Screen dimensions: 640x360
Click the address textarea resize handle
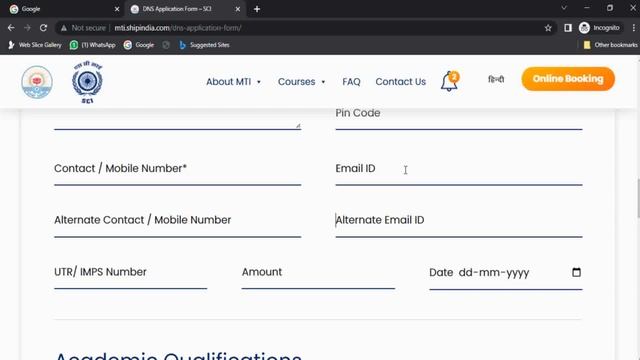298,126
